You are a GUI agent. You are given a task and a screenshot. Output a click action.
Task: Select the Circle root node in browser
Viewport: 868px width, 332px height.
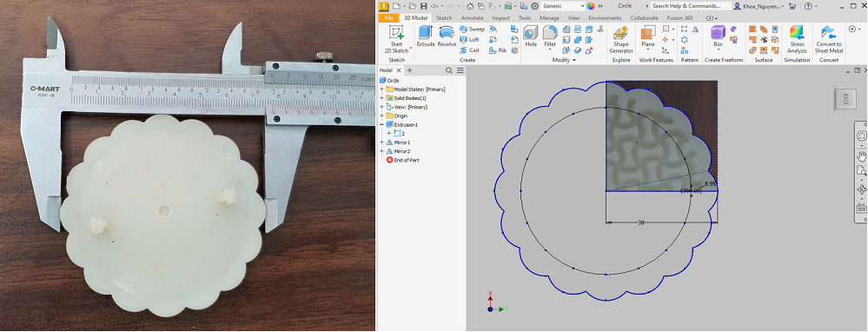(389, 80)
